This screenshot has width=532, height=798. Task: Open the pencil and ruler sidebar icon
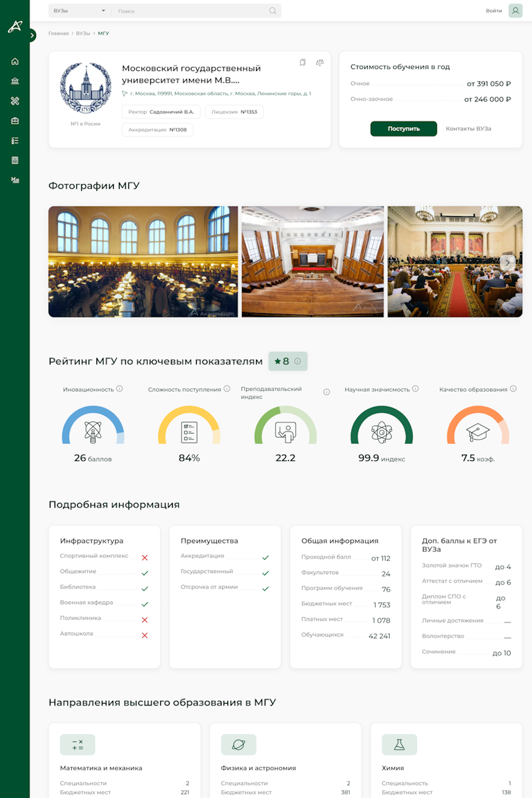click(x=15, y=101)
